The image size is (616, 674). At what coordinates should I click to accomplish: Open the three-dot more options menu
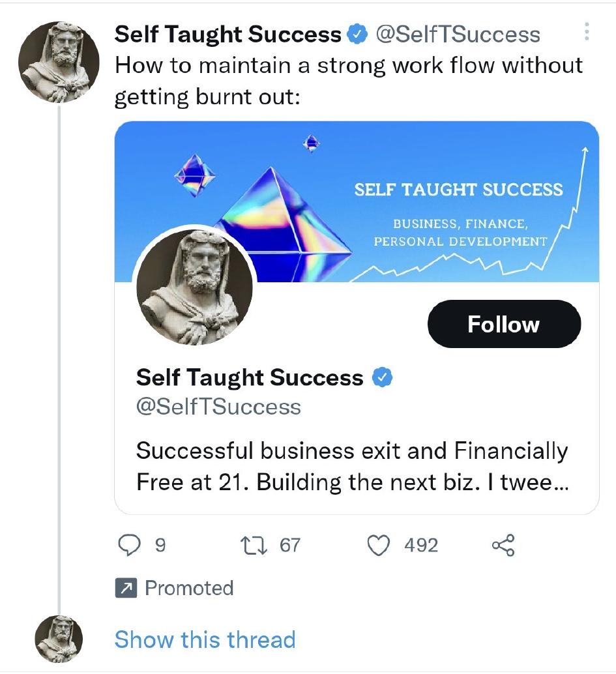pos(587,32)
